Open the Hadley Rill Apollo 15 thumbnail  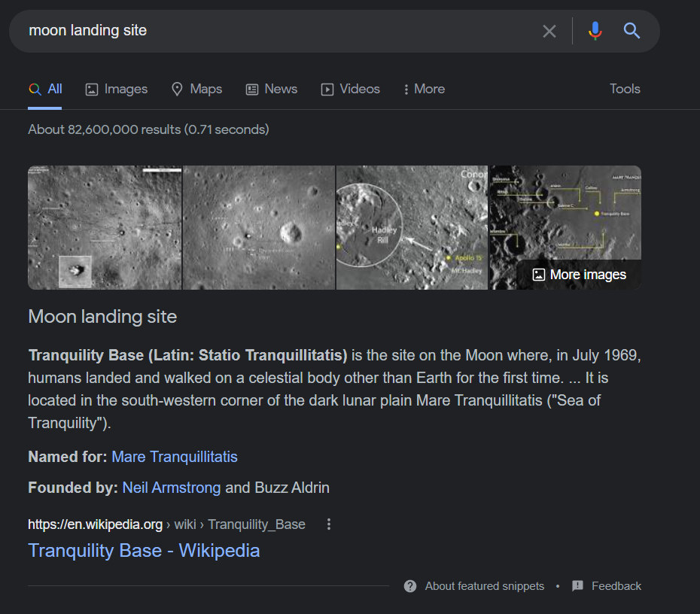[x=412, y=227]
